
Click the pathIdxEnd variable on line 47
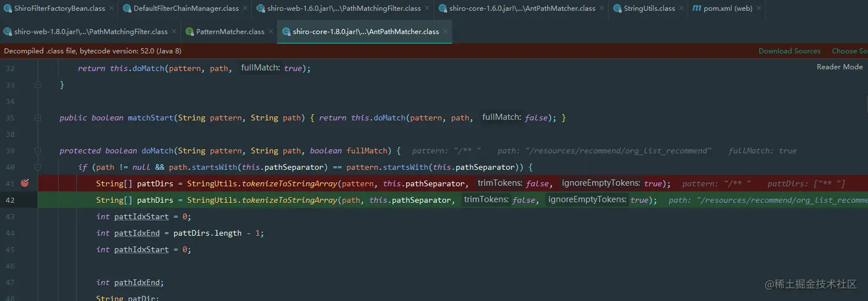coord(137,283)
